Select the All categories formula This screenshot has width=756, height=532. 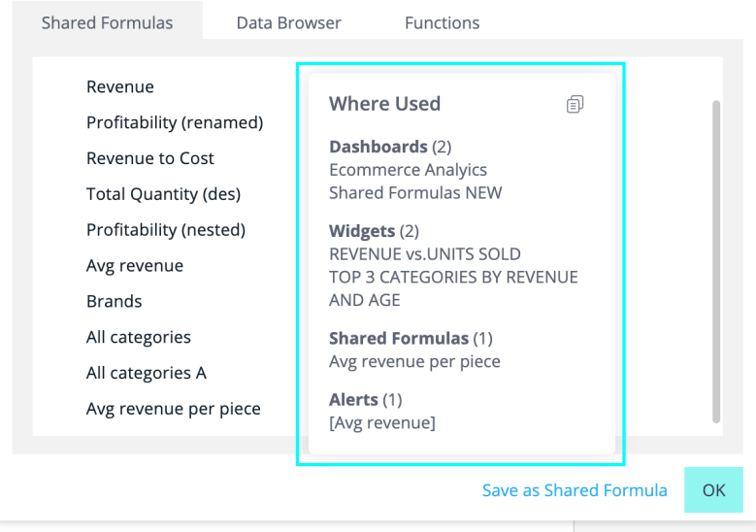pyautogui.click(x=139, y=337)
